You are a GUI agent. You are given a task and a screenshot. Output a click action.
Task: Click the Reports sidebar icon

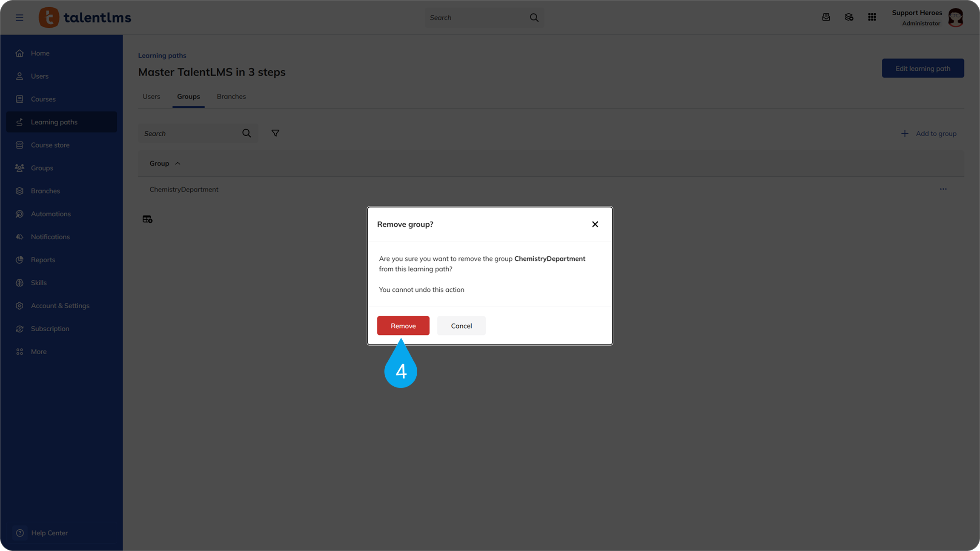pos(20,260)
